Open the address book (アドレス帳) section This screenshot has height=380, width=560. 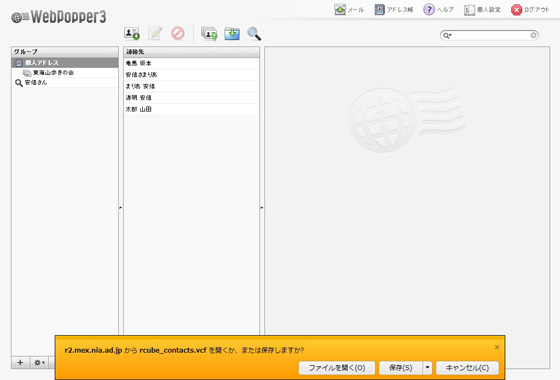point(394,10)
